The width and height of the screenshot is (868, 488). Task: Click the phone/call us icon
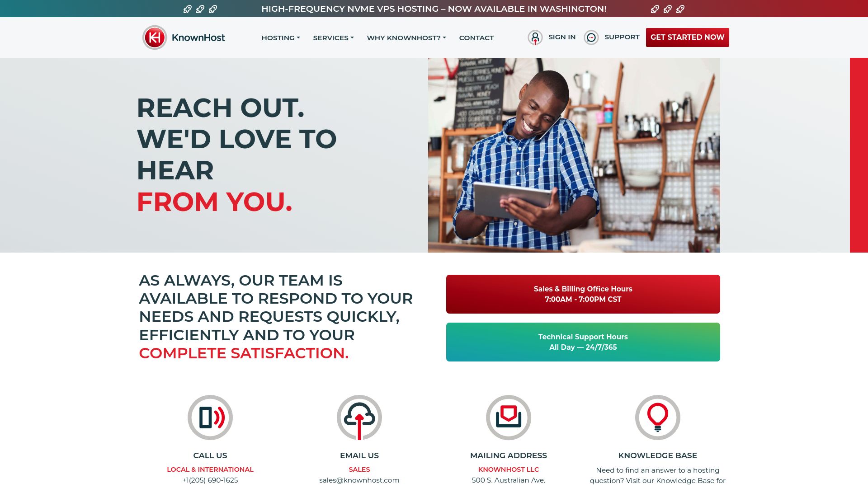(210, 417)
